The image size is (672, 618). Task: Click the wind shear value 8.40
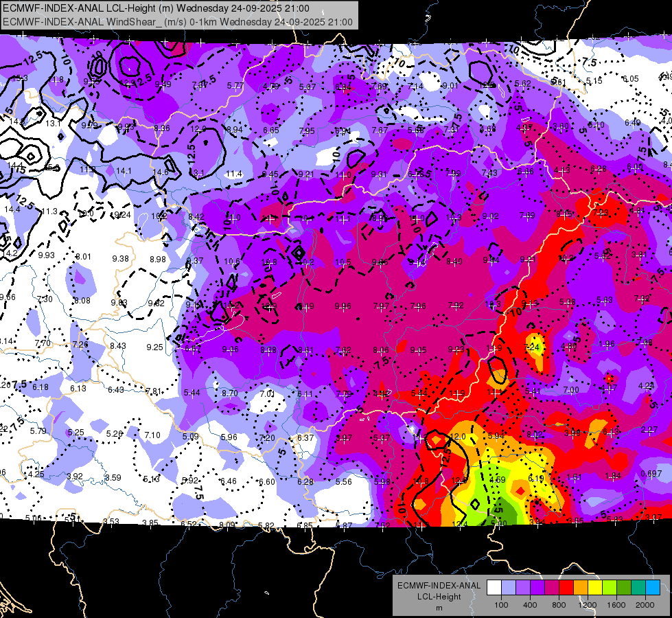[x=454, y=261]
